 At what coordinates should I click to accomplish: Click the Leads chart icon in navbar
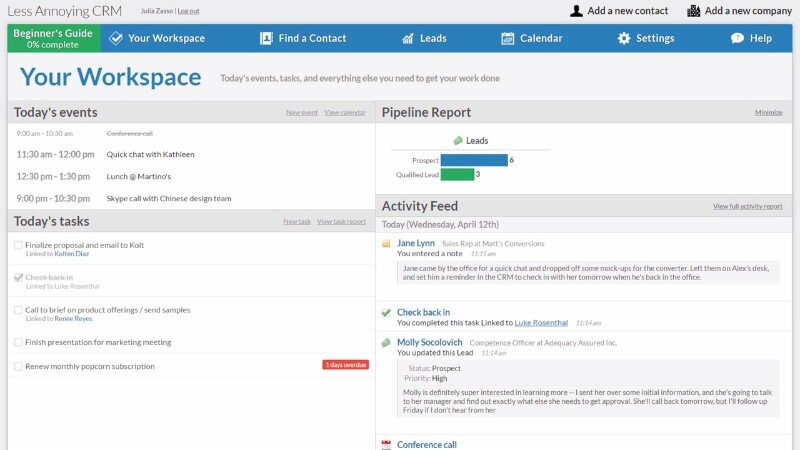408,39
